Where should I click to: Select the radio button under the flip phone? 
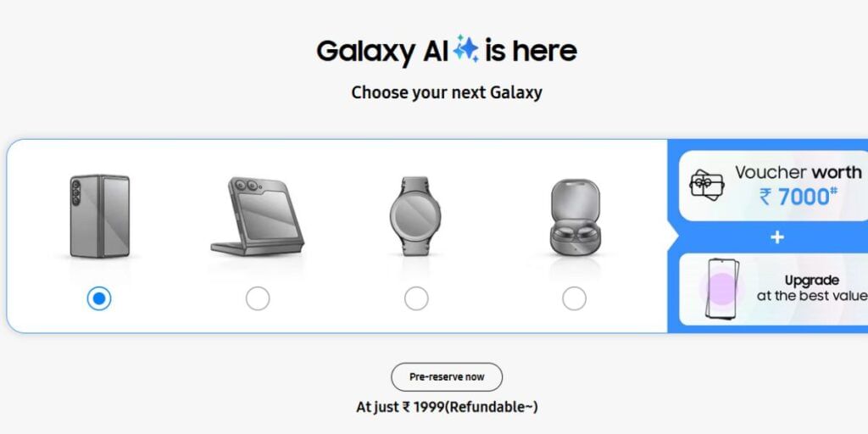pos(258,299)
